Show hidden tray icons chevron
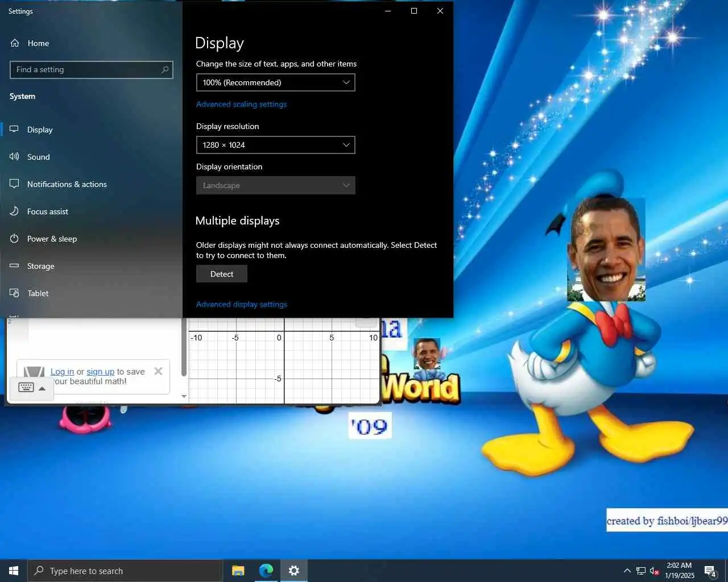Image resolution: width=728 pixels, height=582 pixels. tap(627, 571)
